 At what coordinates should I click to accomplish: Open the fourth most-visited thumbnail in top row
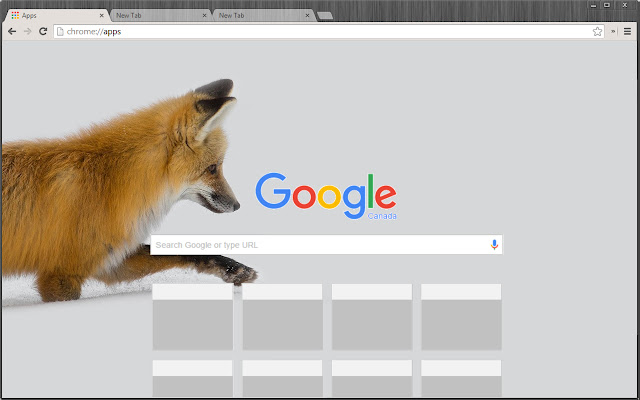(x=461, y=317)
